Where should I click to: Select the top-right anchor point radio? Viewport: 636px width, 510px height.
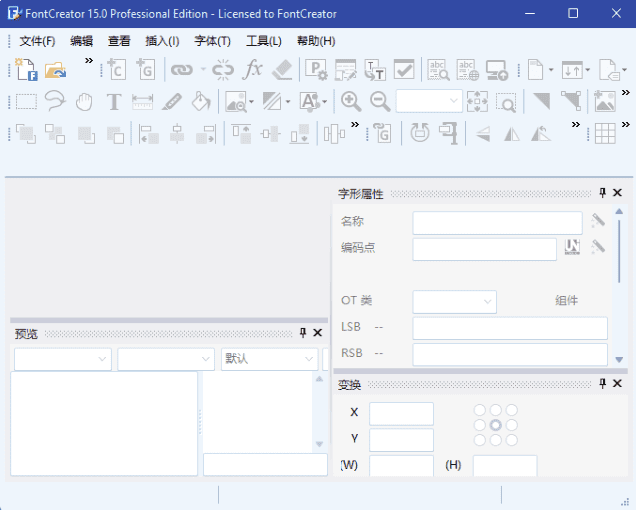pos(512,410)
